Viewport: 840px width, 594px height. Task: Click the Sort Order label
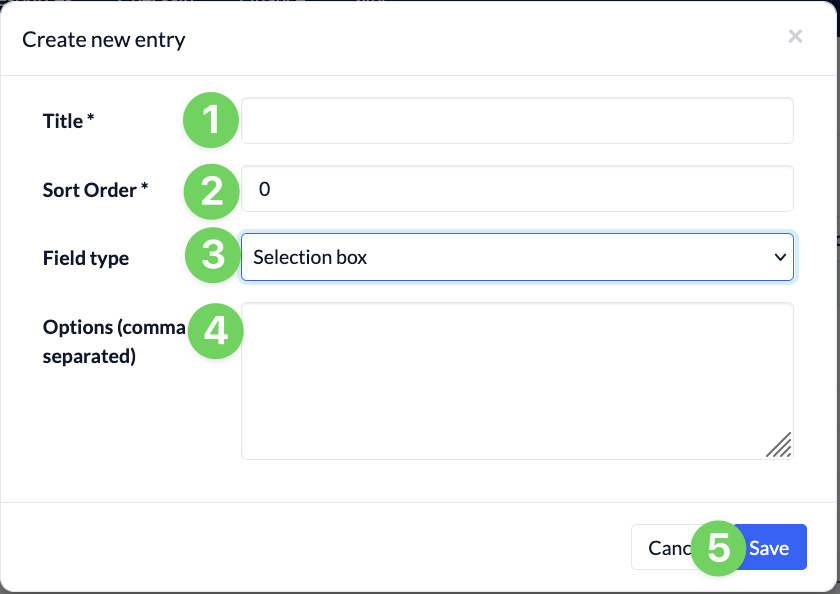tap(89, 190)
